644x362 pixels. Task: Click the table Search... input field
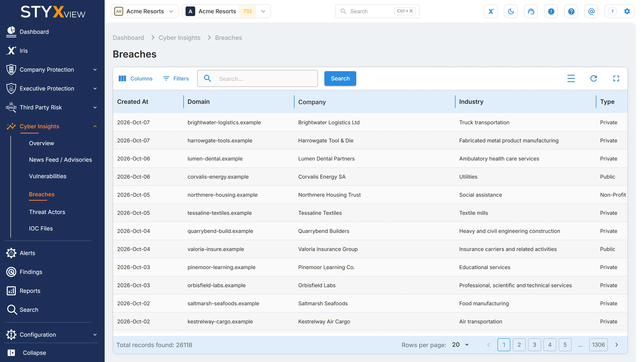(258, 78)
